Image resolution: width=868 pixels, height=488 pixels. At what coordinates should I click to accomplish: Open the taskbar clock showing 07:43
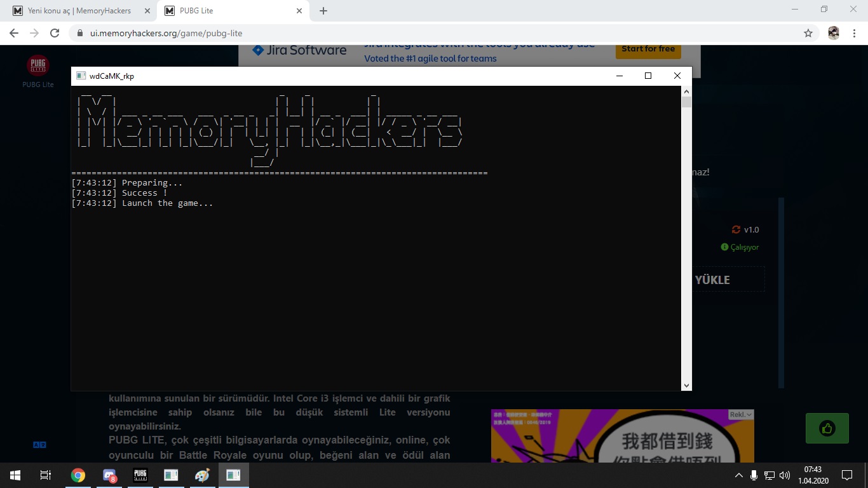(813, 475)
